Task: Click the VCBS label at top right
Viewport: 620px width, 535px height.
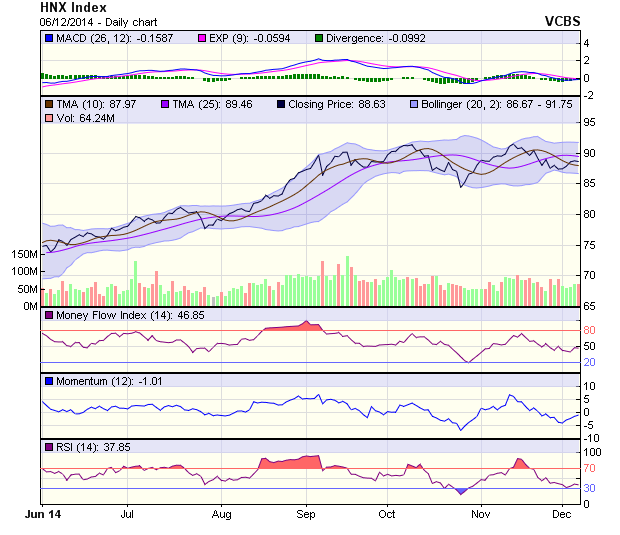Action: [561, 21]
